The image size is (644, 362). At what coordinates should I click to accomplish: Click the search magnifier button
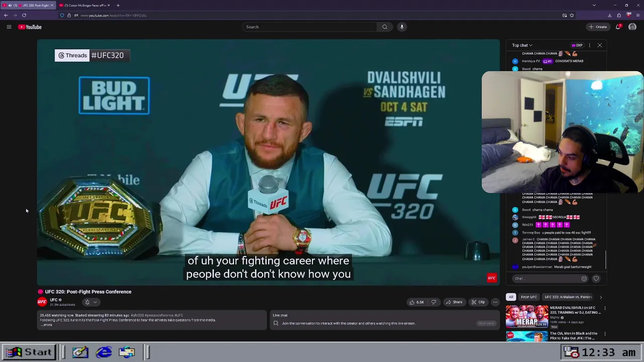click(x=384, y=27)
